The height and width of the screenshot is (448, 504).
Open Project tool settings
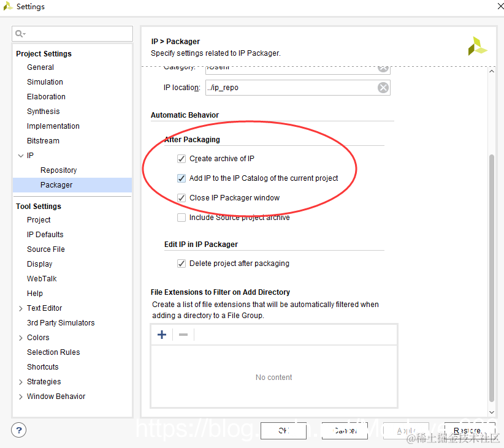pos(39,220)
